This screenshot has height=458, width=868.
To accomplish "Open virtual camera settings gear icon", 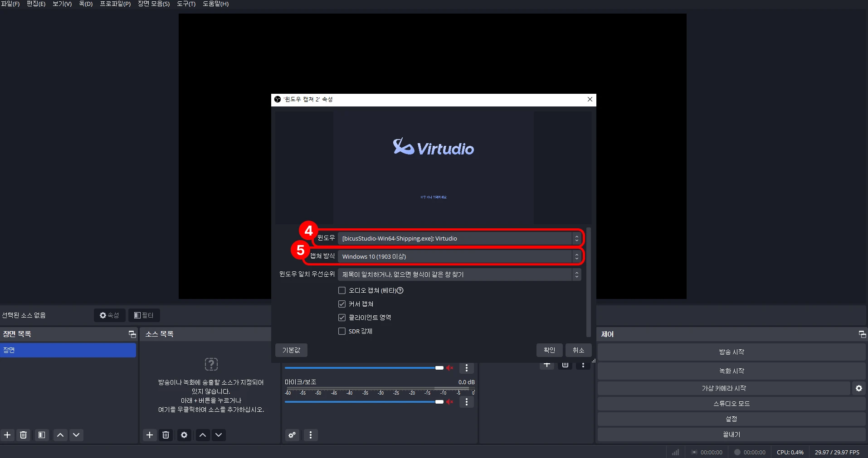I will (859, 388).
